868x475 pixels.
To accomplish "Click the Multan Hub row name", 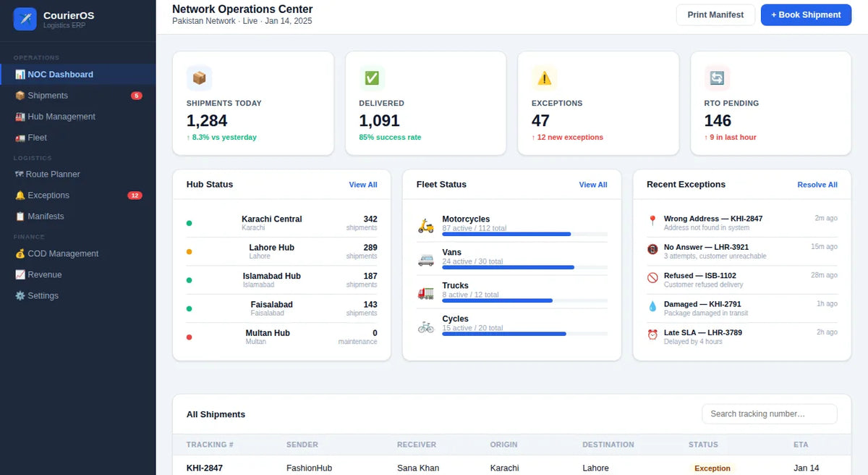I will click(268, 333).
